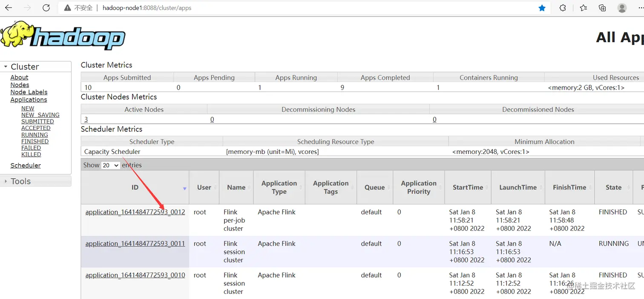Sort table by Queue column
Image resolution: width=644 pixels, height=299 pixels.
(x=374, y=187)
